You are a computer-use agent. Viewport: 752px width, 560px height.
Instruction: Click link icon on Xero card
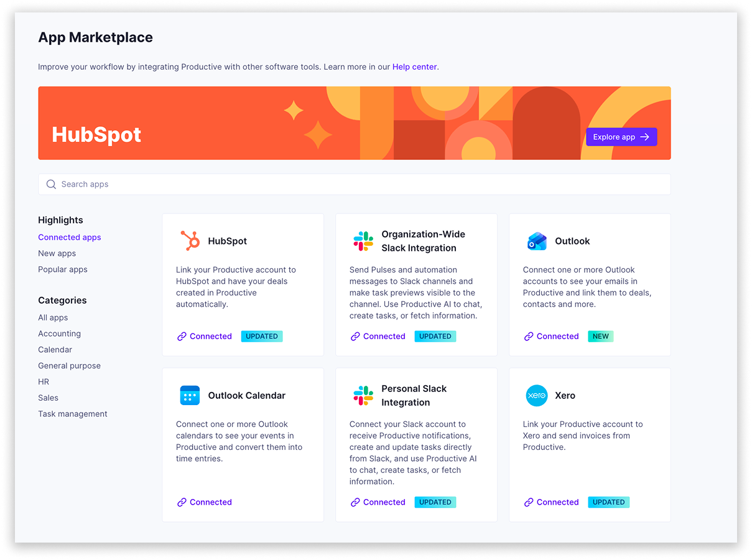(x=529, y=502)
